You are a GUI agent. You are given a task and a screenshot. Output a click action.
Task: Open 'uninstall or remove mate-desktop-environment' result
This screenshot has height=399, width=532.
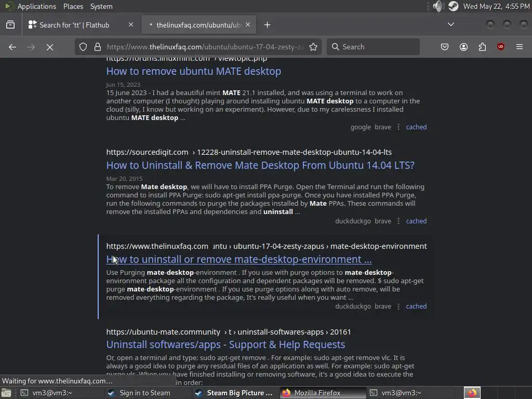pos(239,259)
